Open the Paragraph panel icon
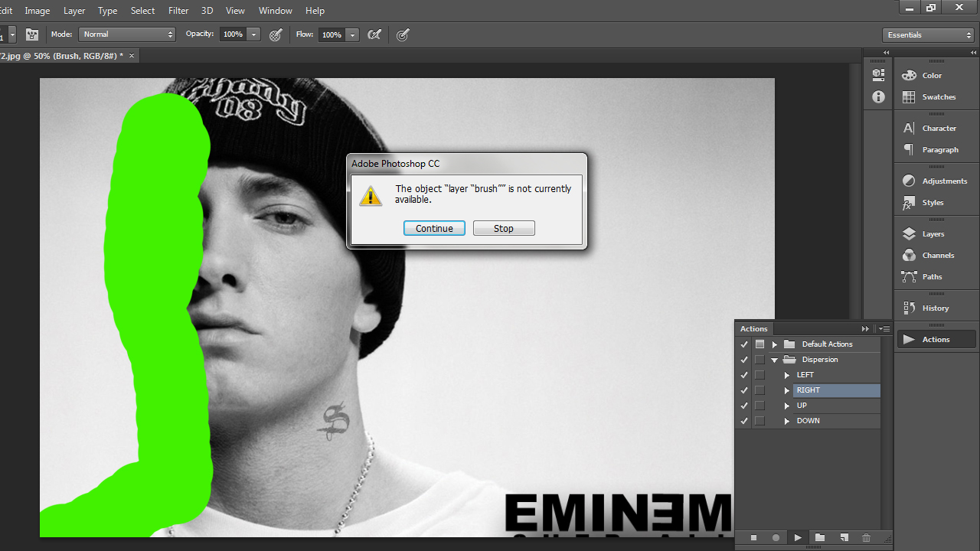 (x=909, y=149)
